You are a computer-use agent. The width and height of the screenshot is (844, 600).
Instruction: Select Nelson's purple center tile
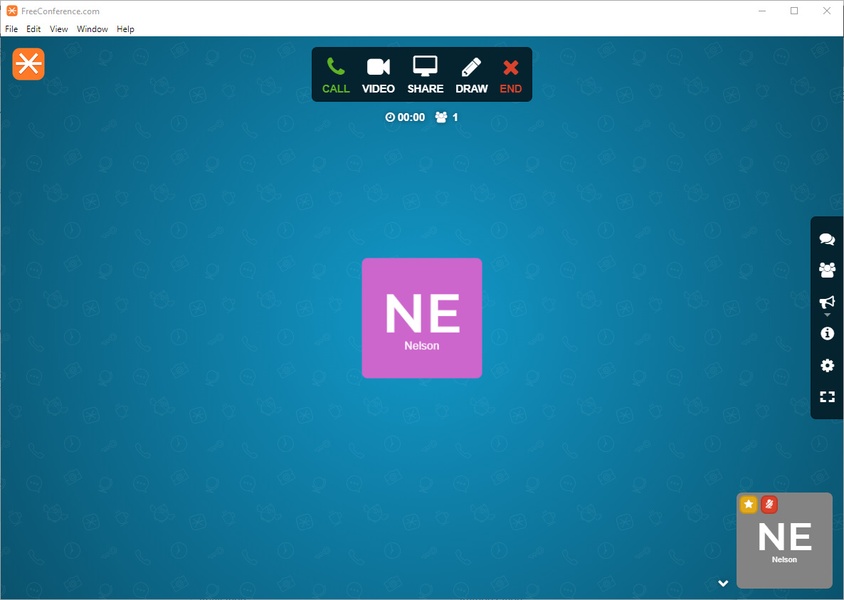click(x=422, y=318)
